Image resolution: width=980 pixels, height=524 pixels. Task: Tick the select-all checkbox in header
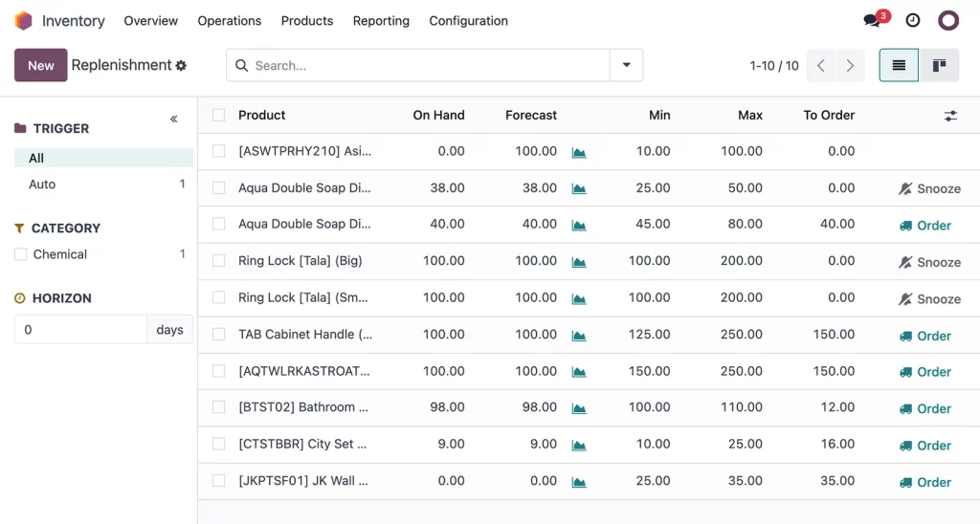click(x=219, y=115)
